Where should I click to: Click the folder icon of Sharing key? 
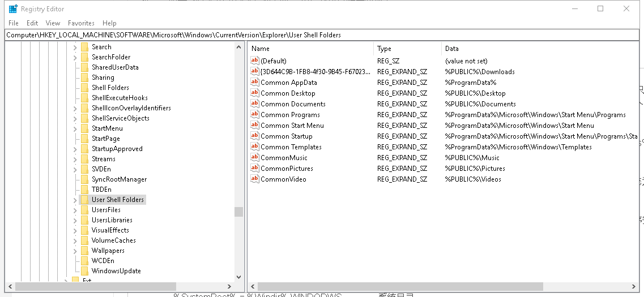(x=84, y=77)
